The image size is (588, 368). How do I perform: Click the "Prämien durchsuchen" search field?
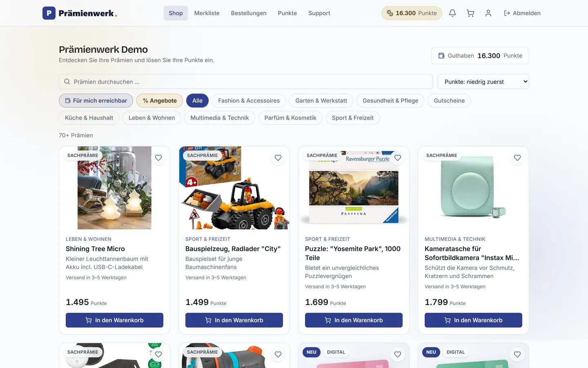click(246, 82)
